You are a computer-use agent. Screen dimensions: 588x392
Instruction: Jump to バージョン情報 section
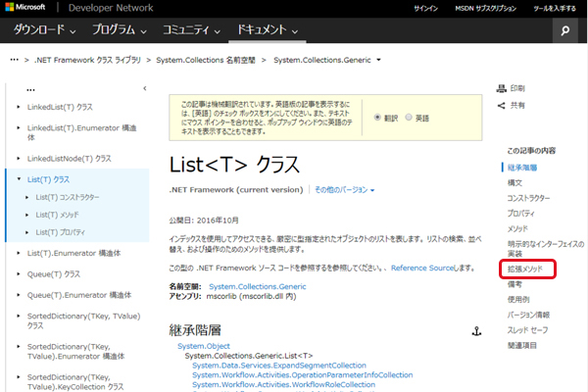pyautogui.click(x=528, y=316)
